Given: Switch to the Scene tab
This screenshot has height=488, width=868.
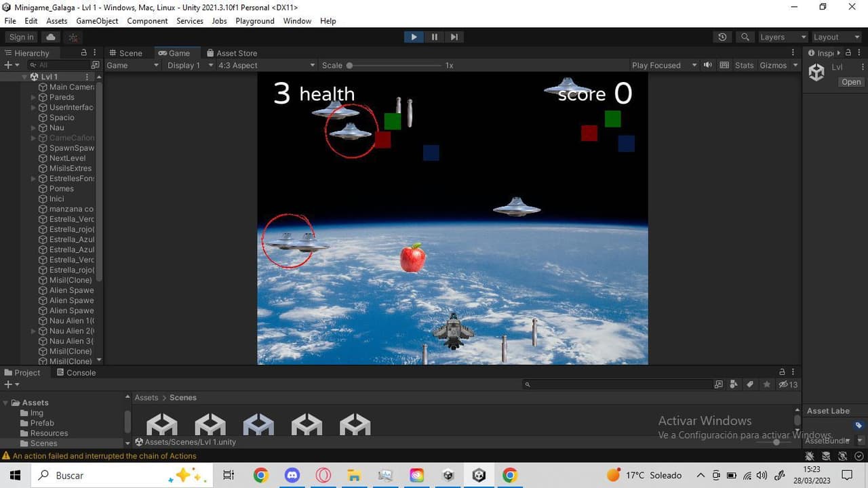Looking at the screenshot, I should pos(125,53).
